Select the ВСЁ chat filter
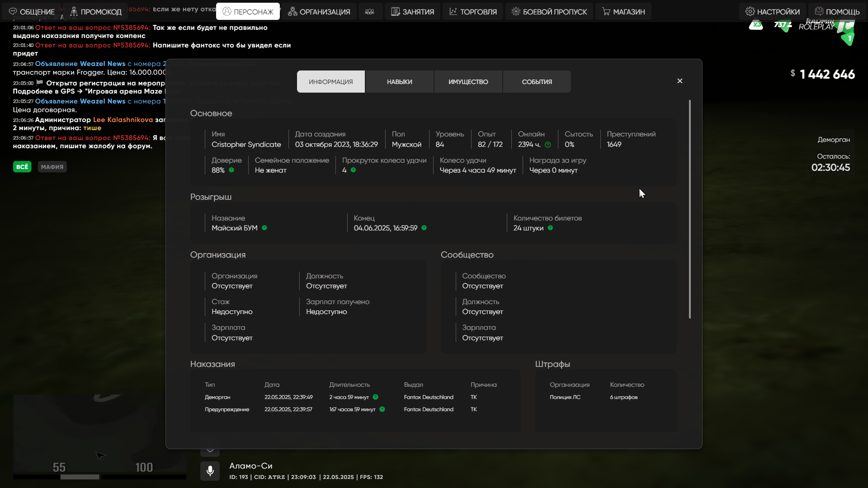 [x=22, y=167]
